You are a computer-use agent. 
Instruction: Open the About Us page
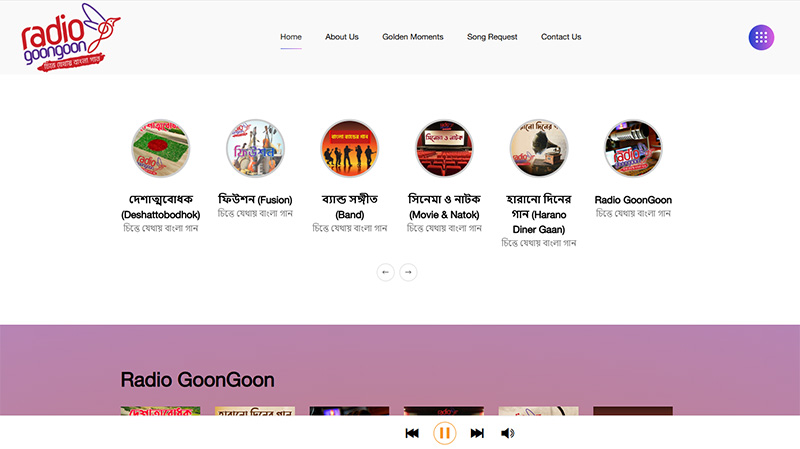342,37
